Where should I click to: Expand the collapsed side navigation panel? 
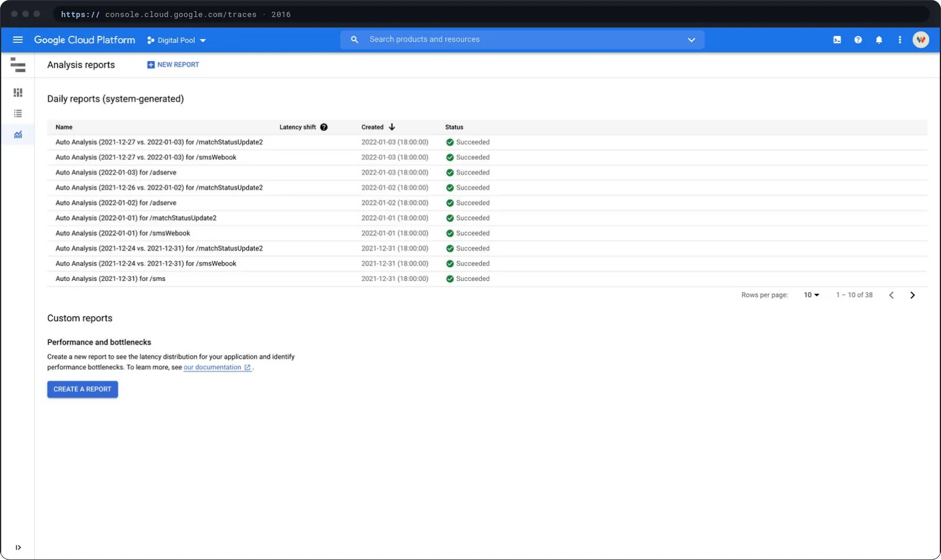[x=18, y=548]
